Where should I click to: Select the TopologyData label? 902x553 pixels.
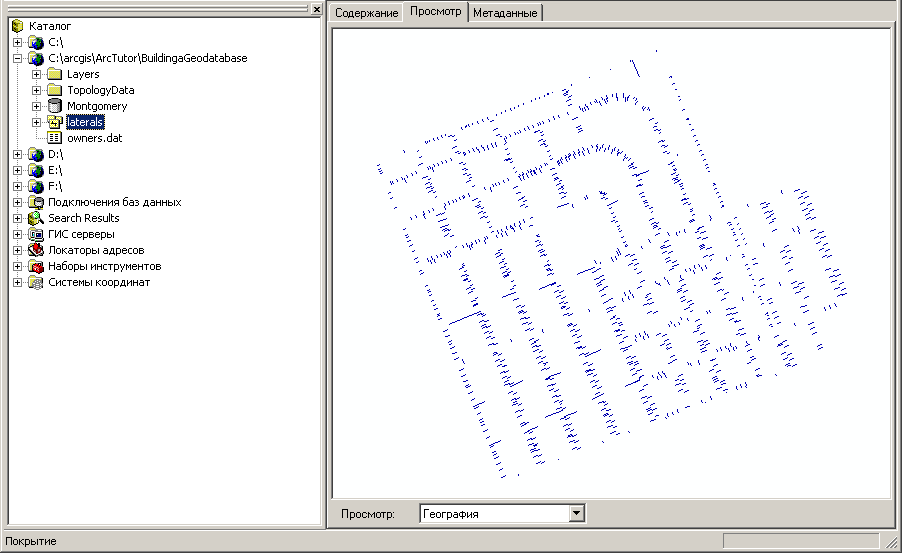coord(101,90)
